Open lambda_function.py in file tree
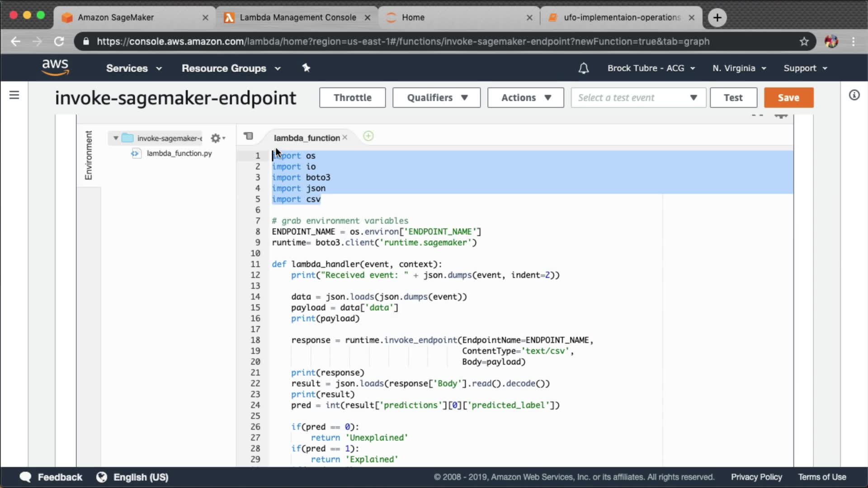 point(179,154)
